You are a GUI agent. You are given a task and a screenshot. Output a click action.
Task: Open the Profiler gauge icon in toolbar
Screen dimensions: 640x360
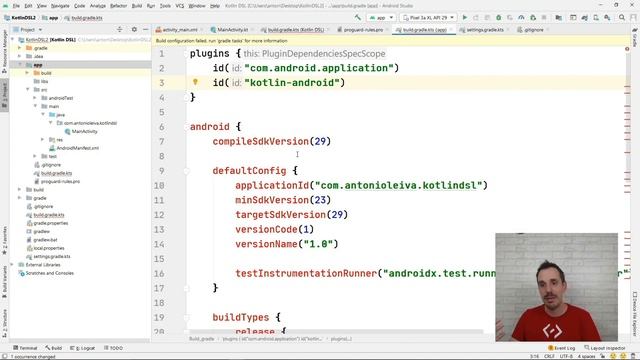click(x=521, y=18)
